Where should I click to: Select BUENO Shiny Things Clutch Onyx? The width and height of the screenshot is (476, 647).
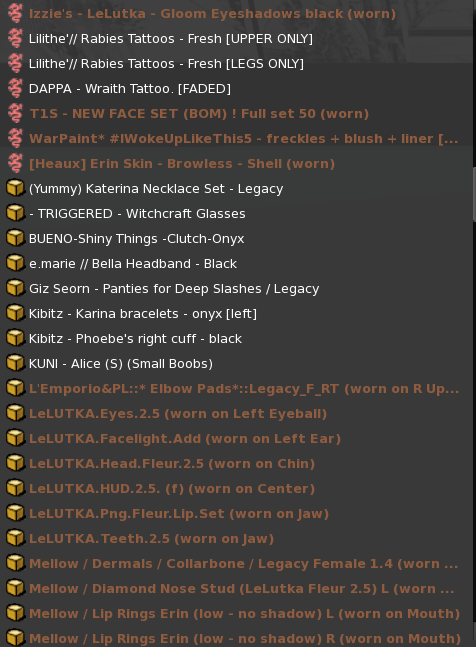click(236, 238)
